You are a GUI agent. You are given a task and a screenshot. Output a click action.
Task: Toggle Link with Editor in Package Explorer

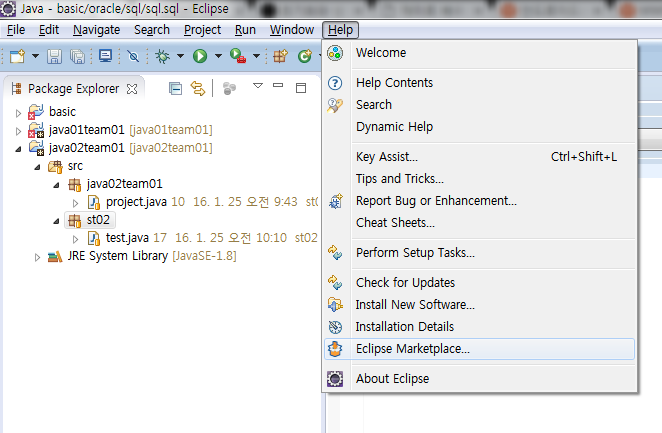(198, 89)
